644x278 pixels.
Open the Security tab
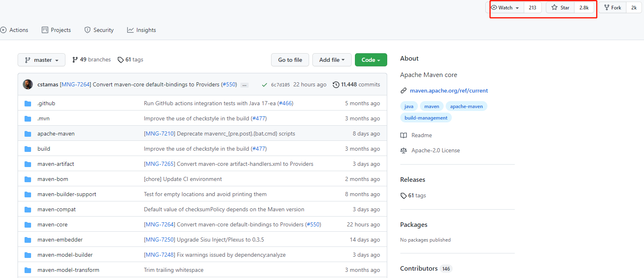pos(99,30)
